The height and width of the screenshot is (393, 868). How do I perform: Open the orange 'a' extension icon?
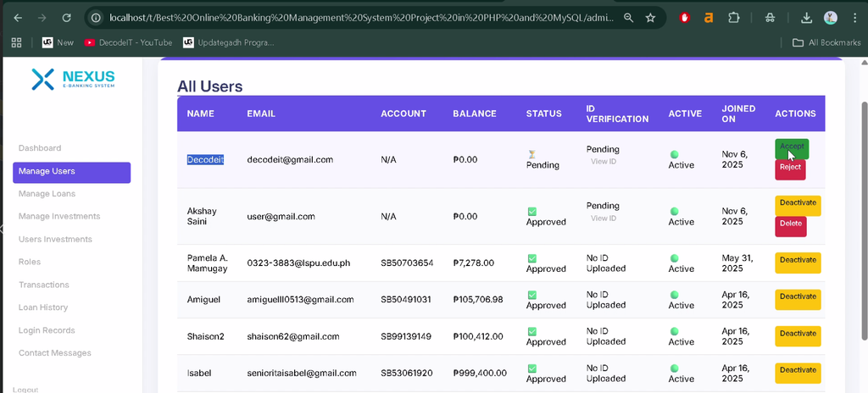709,18
